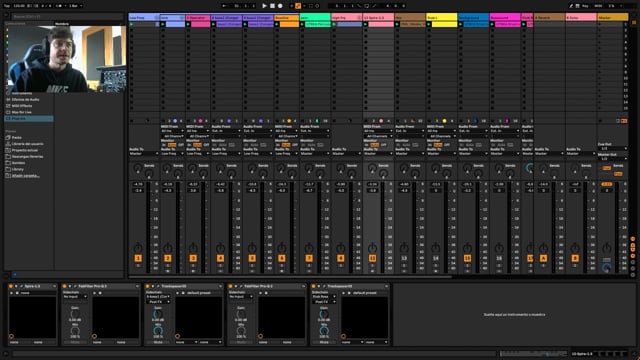Start playback with the Play button

click(x=264, y=6)
